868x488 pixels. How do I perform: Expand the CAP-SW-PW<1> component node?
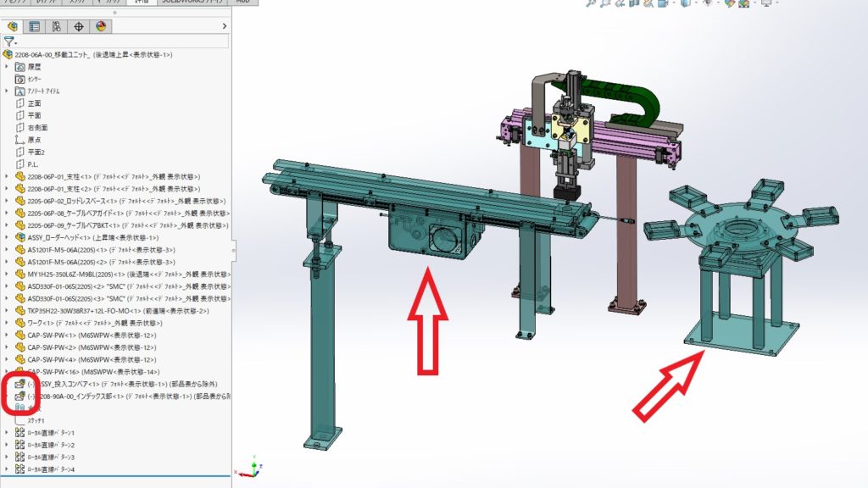(x=8, y=335)
